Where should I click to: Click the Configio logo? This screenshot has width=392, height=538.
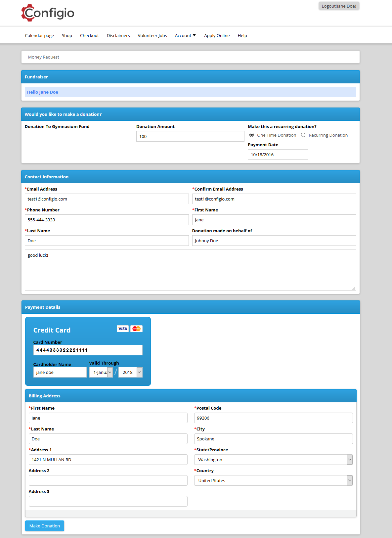(48, 13)
